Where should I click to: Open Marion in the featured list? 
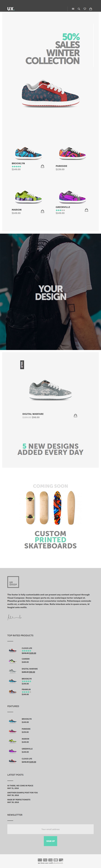(25, 739)
